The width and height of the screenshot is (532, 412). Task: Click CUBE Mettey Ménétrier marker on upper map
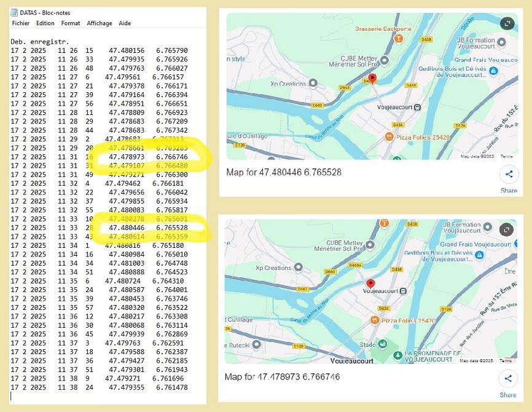coord(384,60)
